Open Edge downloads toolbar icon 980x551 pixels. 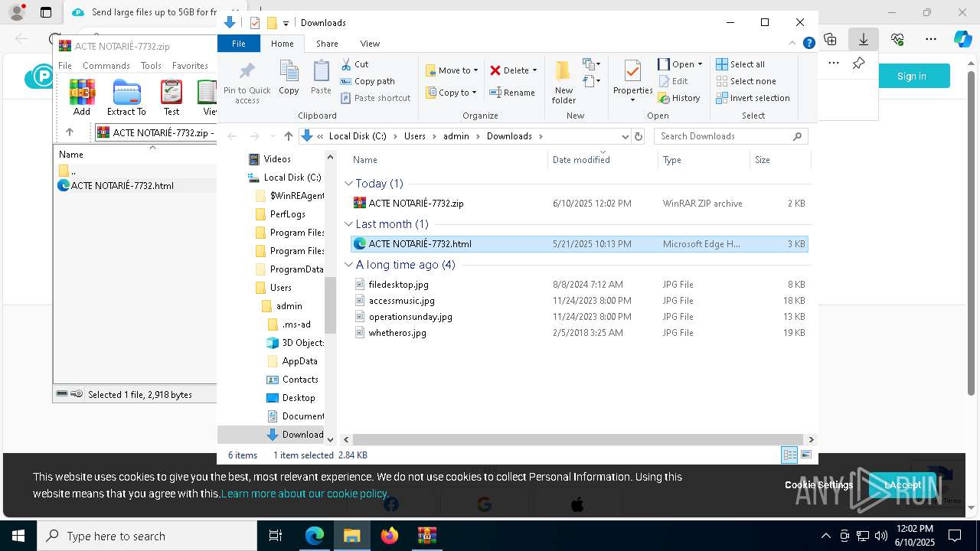[864, 39]
